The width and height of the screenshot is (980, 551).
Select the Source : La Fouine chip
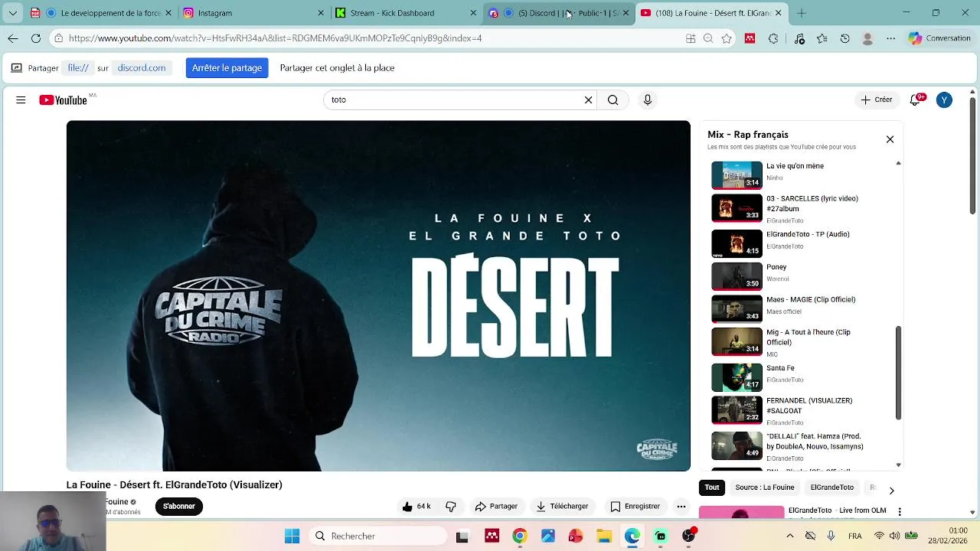pos(765,487)
